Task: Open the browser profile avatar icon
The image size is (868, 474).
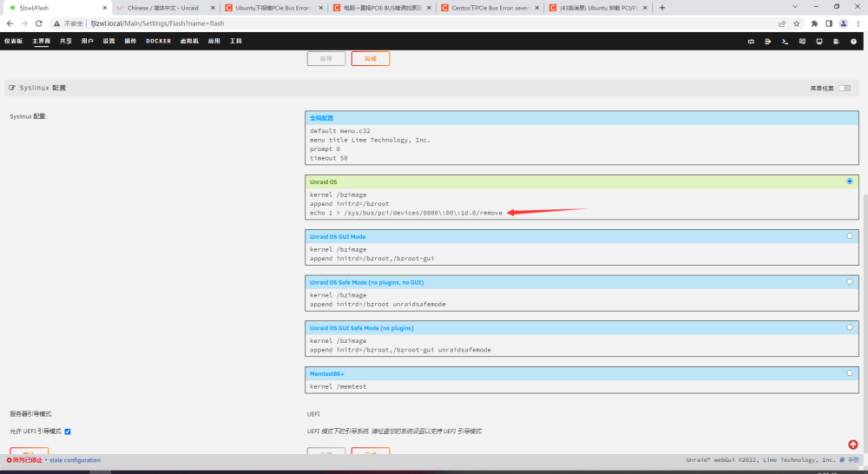Action: pos(843,23)
